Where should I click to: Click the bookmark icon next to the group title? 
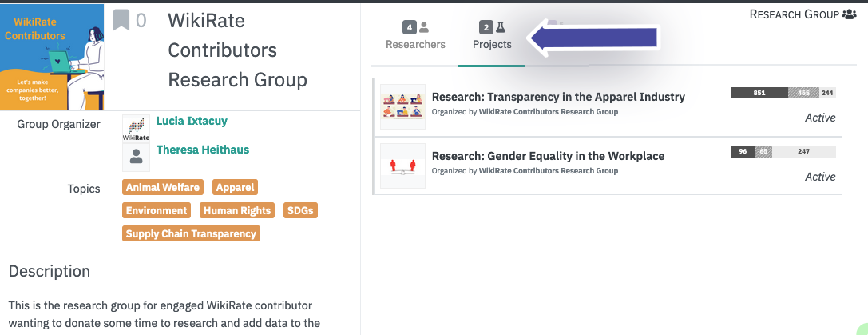[121, 20]
